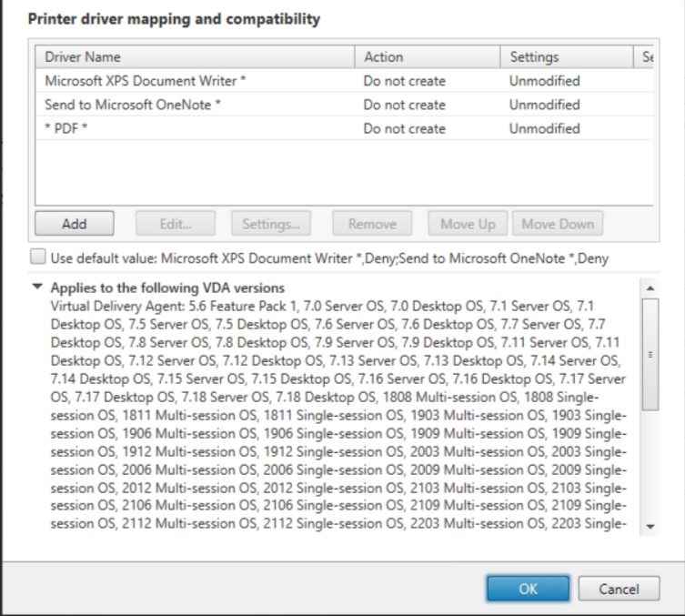Select the Send to Microsoft OneNote row
The image size is (685, 616).
coord(344,105)
